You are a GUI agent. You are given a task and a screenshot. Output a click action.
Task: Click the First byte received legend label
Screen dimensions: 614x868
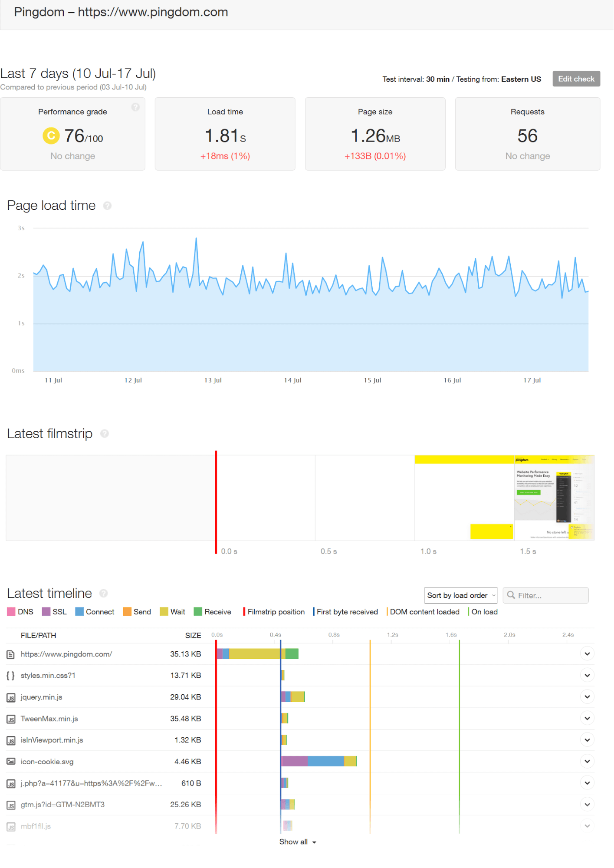tap(347, 612)
